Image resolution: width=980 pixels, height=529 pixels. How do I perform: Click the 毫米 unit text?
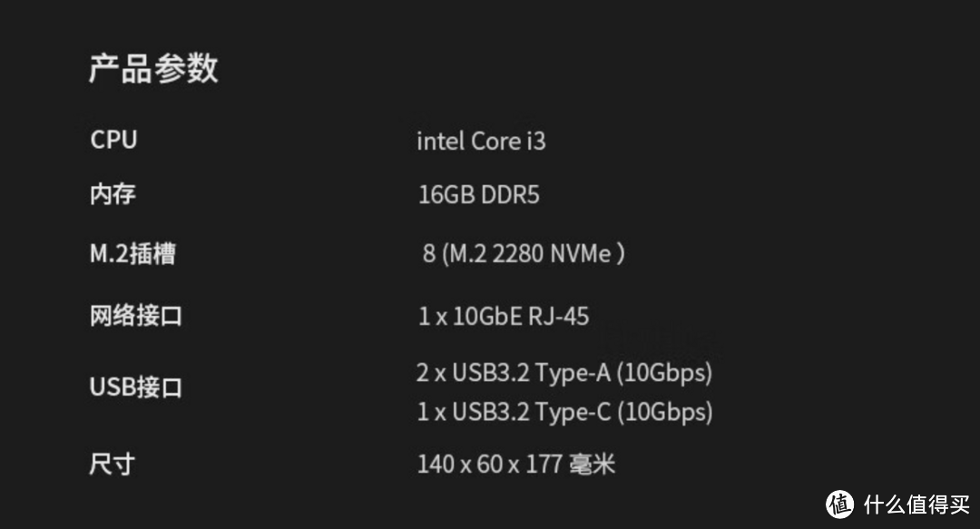pos(593,465)
